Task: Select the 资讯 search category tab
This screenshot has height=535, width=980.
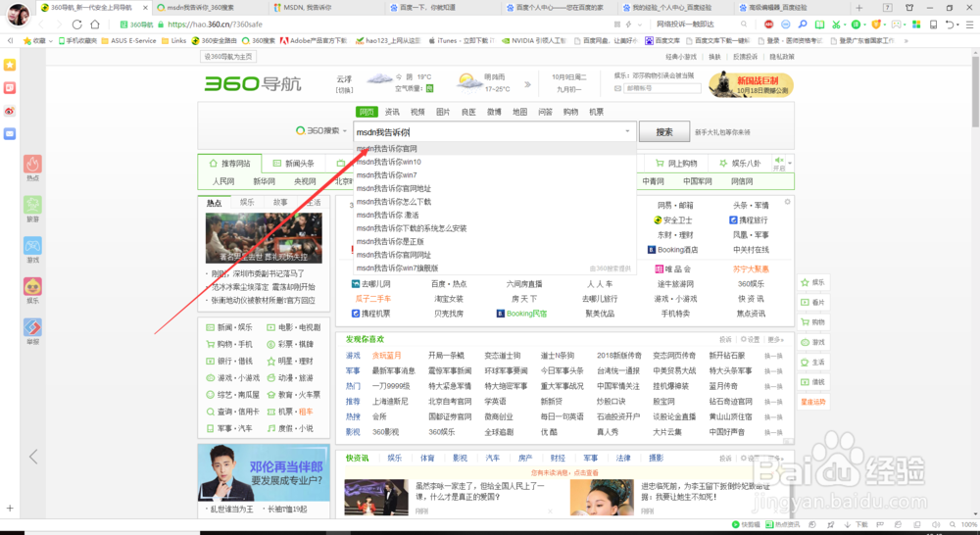Action: (392, 112)
